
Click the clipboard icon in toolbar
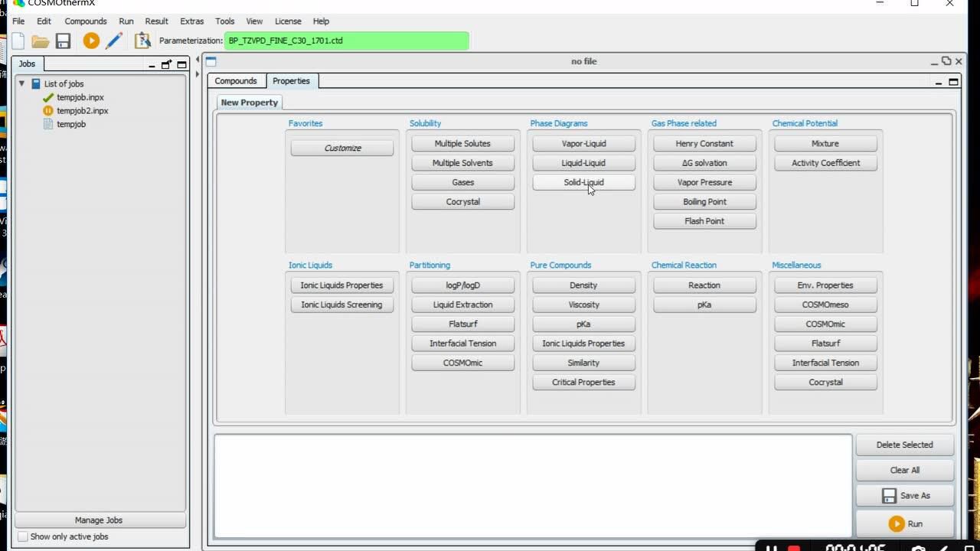tap(142, 41)
